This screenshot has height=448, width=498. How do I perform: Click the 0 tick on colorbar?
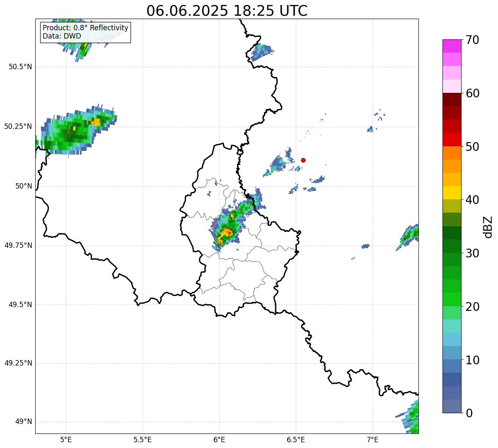[469, 413]
